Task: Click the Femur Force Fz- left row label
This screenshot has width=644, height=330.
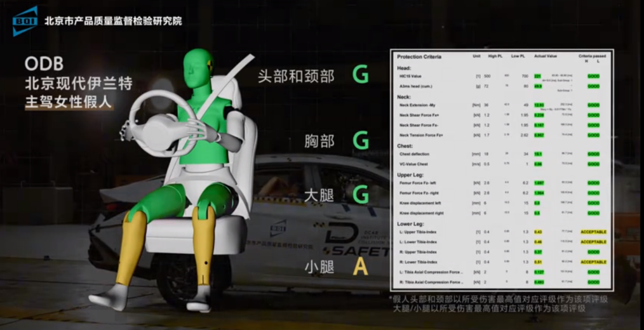Action: tap(419, 183)
